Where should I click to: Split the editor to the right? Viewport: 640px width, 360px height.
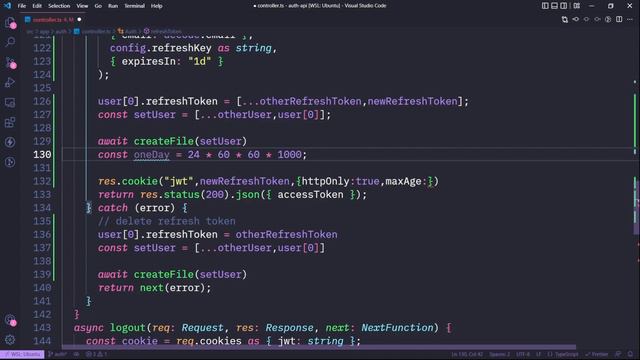click(x=619, y=19)
